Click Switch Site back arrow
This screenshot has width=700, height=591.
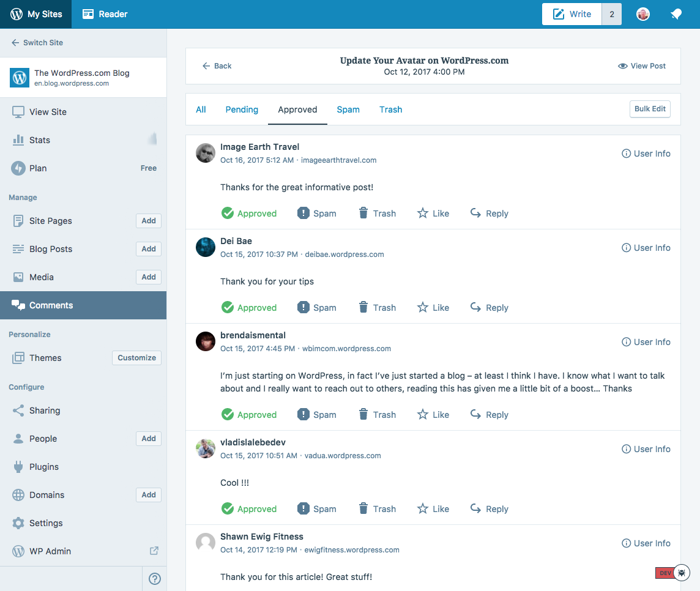point(15,42)
